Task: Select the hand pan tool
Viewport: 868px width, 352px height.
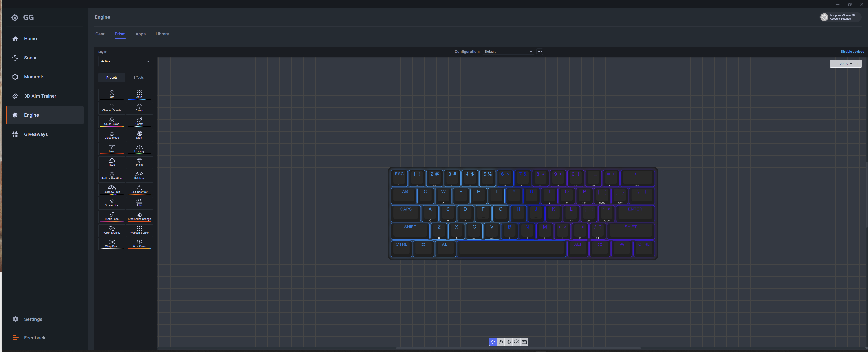Action: coord(501,342)
